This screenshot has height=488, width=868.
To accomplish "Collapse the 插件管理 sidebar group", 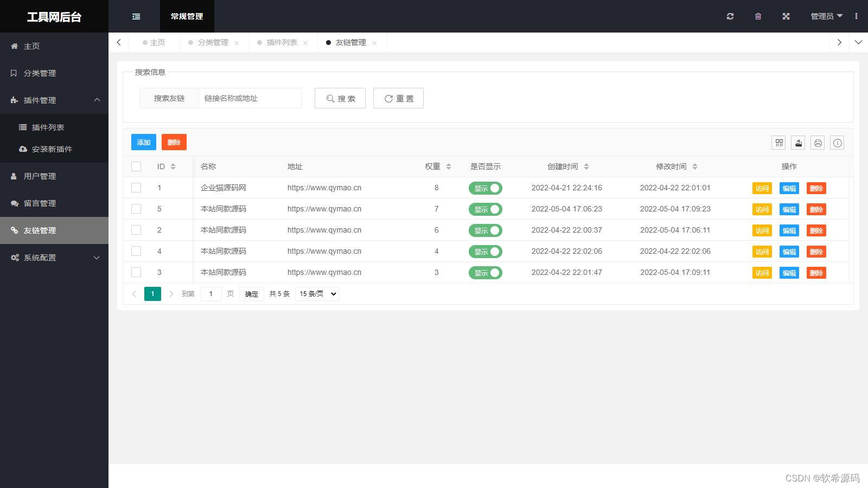I will [54, 100].
